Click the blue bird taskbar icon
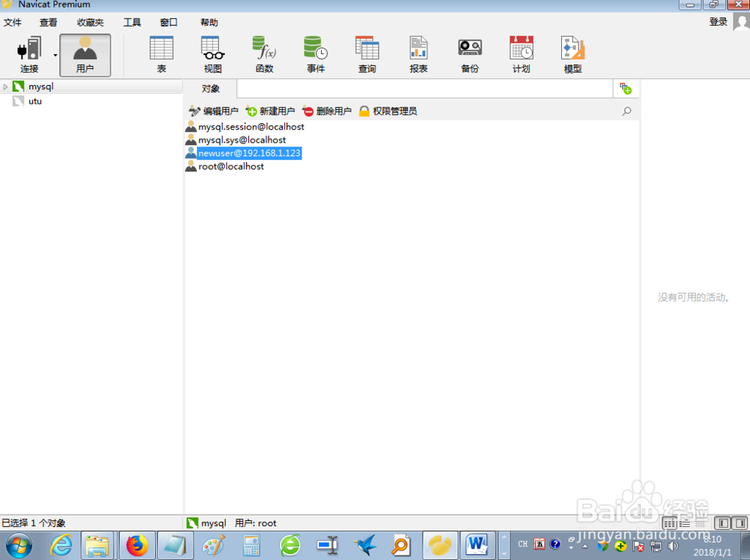The height and width of the screenshot is (560, 750). point(365,545)
